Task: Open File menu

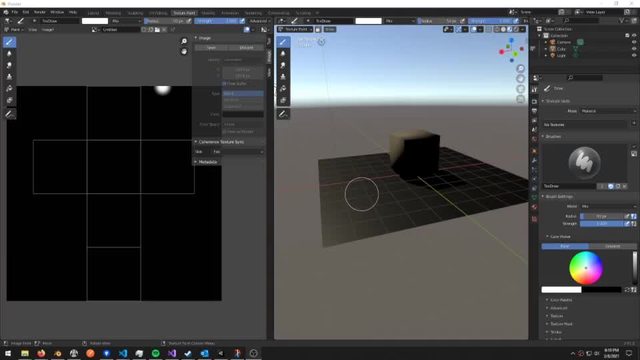Action: pos(15,12)
